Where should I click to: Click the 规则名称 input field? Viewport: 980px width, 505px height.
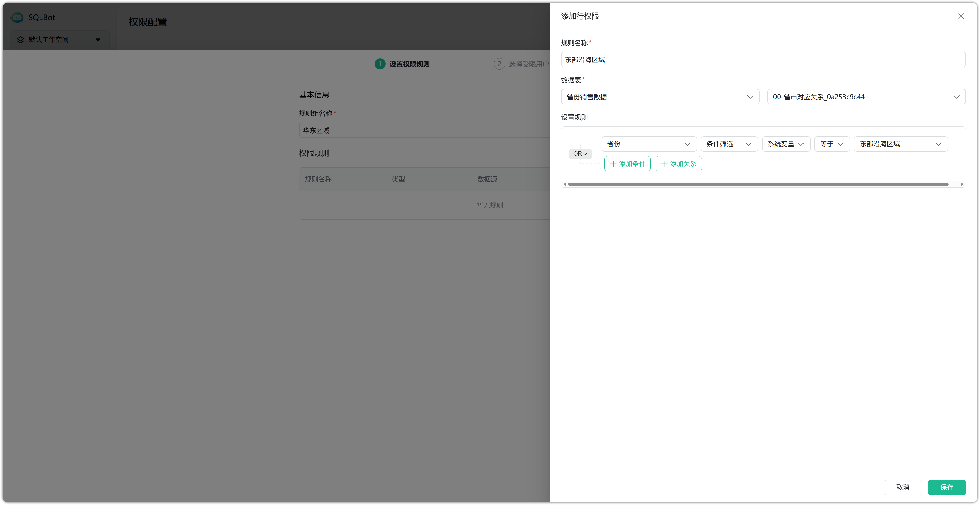tap(763, 60)
